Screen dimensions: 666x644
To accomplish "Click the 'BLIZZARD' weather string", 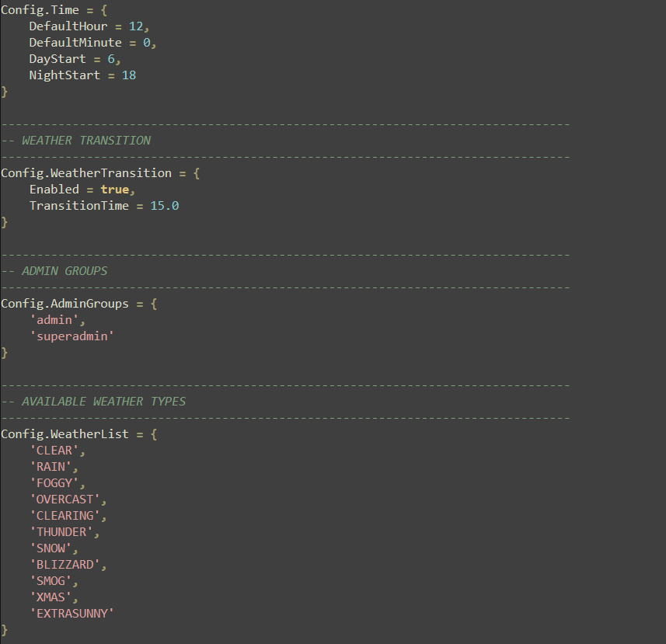I will pyautogui.click(x=67, y=564).
